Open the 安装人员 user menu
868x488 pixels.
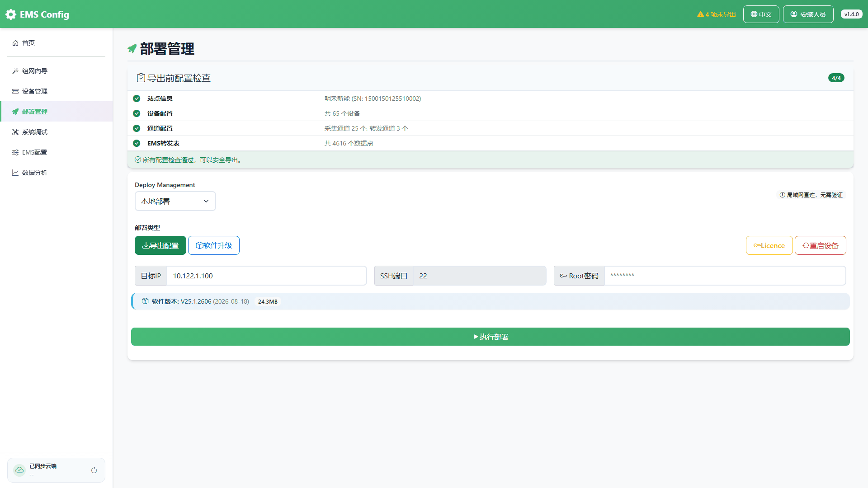point(808,14)
